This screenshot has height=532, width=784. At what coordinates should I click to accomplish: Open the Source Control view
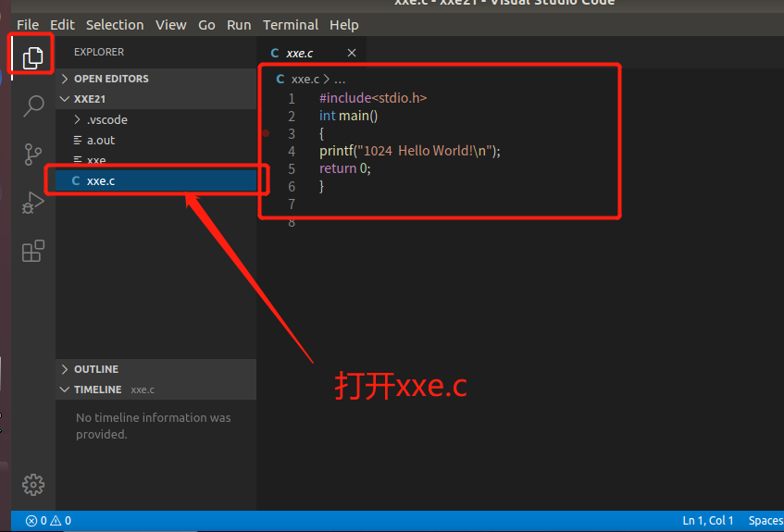pos(33,154)
